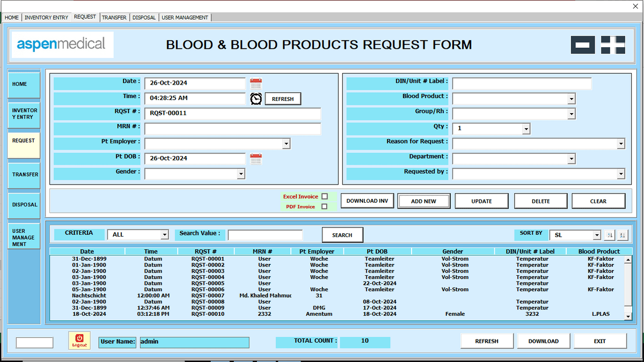Expand the Blood Product dropdown

[571, 99]
